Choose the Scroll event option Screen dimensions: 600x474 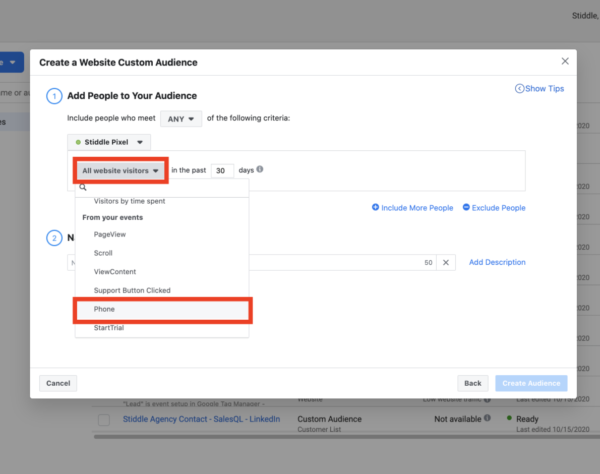104,252
